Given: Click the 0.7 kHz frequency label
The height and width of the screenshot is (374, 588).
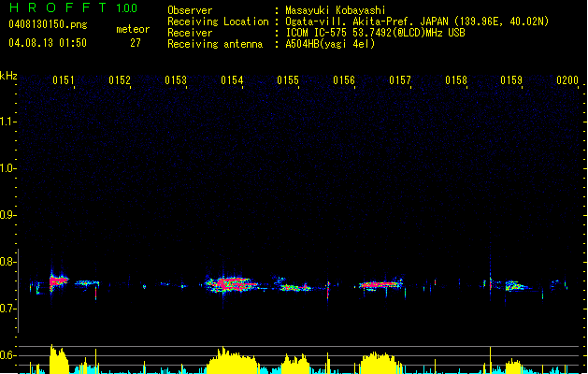Looking at the screenshot, I should (x=7, y=309).
